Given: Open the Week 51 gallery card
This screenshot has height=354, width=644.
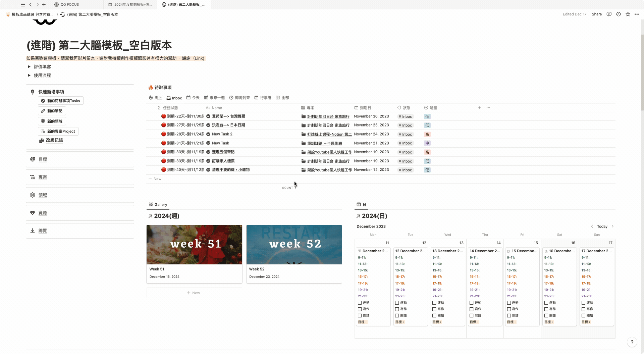Looking at the screenshot, I should [194, 254].
